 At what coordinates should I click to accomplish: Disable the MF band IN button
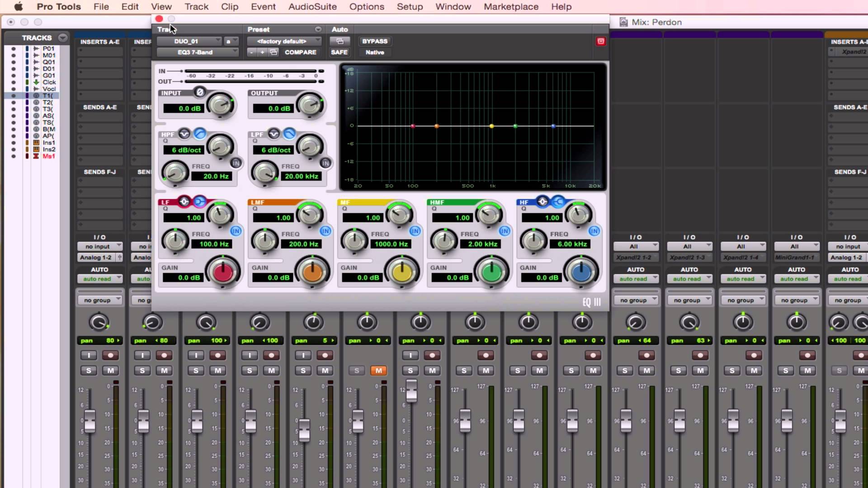[x=415, y=231]
